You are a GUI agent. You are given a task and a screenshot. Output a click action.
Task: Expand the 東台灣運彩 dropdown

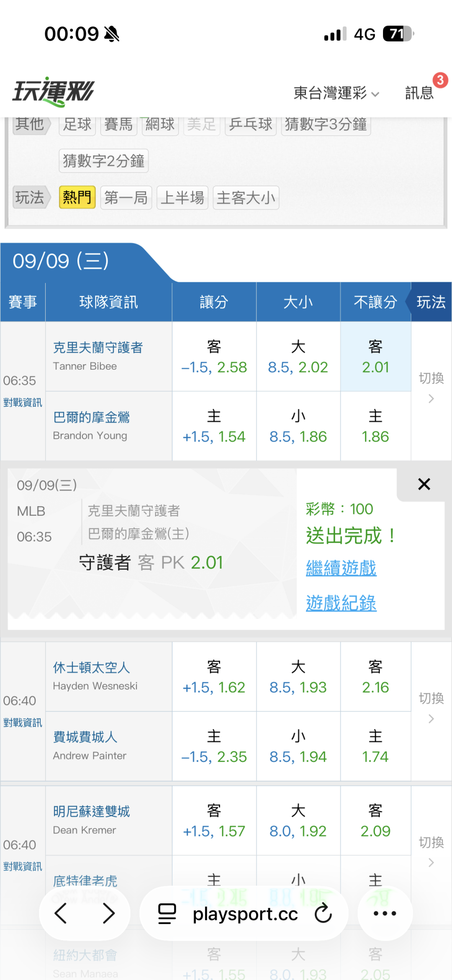pyautogui.click(x=336, y=93)
